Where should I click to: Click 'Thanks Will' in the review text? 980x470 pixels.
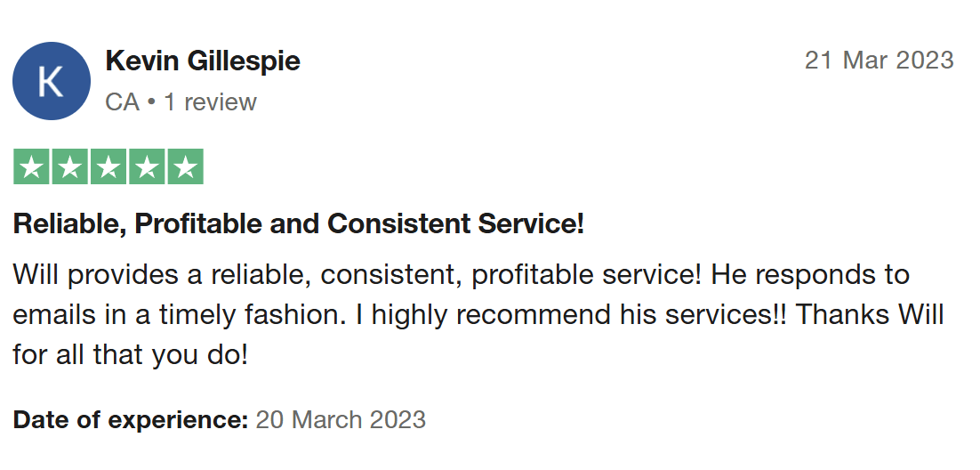pyautogui.click(x=870, y=315)
